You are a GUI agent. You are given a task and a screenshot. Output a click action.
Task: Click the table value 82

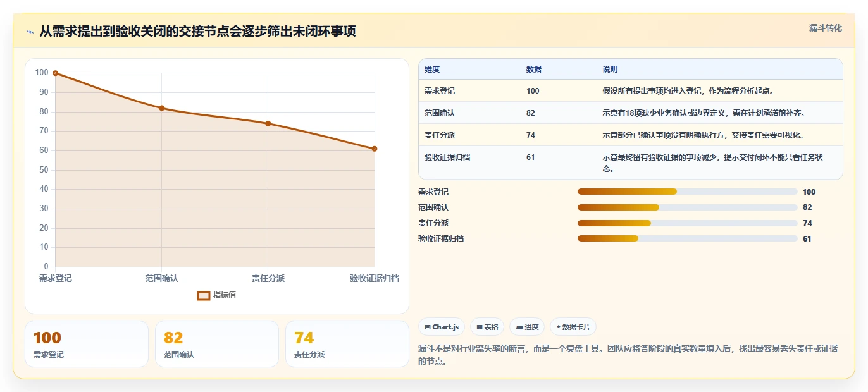[531, 113]
